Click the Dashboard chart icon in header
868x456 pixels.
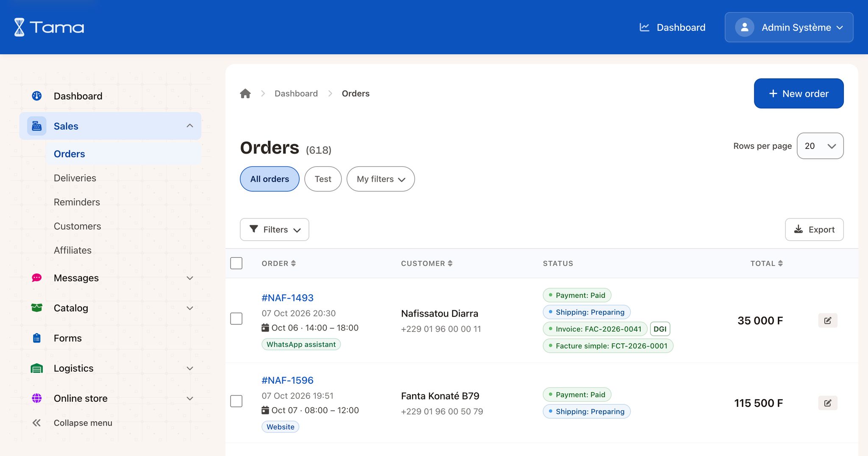tap(644, 27)
